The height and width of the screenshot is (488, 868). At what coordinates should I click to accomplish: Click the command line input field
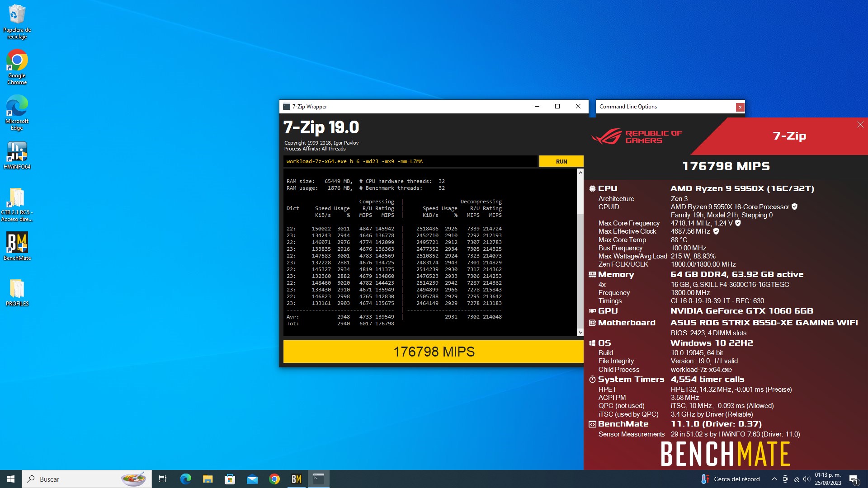410,161
